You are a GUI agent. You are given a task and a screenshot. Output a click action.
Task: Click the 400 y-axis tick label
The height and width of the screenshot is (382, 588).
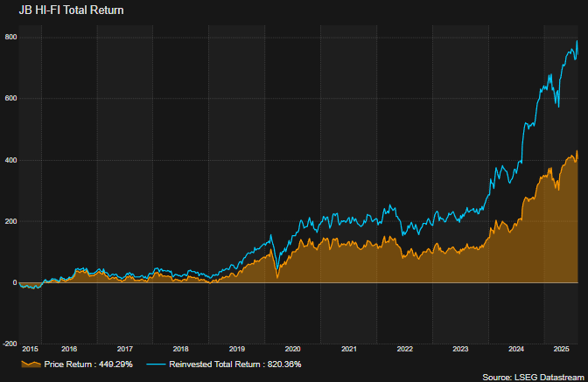click(11, 160)
